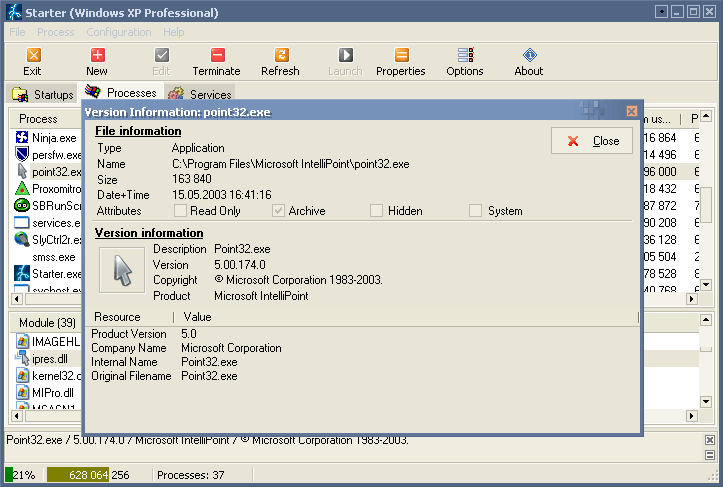Screen dimensions: 723x487
Task: Click the Starter application icon in title bar
Action: tap(14, 12)
